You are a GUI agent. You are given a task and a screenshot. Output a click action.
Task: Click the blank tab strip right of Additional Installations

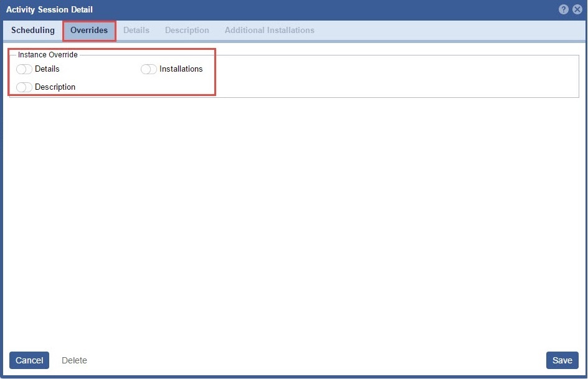click(x=448, y=30)
